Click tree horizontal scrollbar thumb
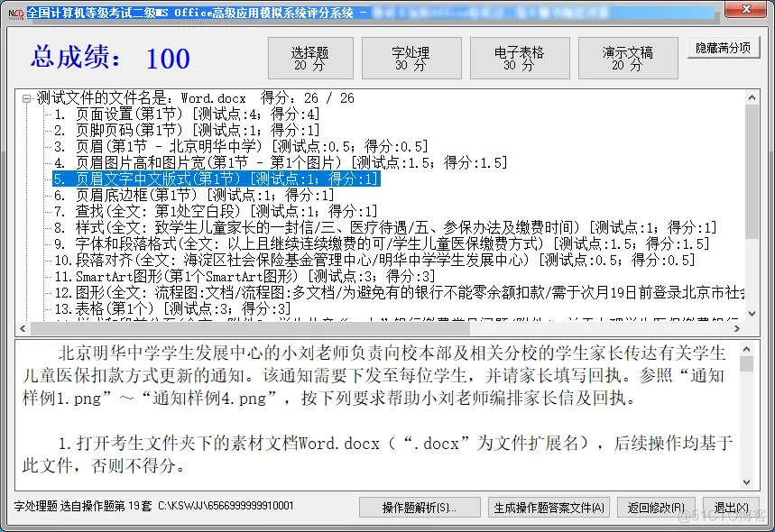The height and width of the screenshot is (532, 775). pos(250,328)
